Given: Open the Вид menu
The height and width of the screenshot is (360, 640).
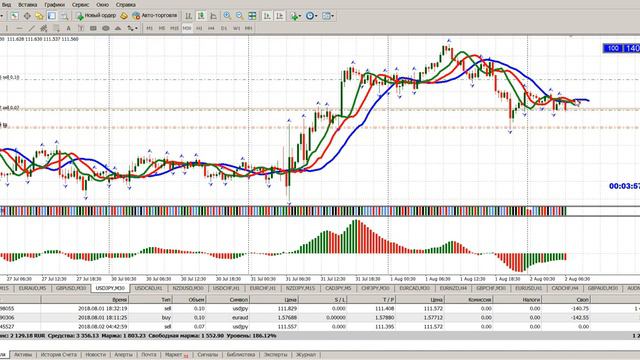Looking at the screenshot, I should click(x=7, y=4).
